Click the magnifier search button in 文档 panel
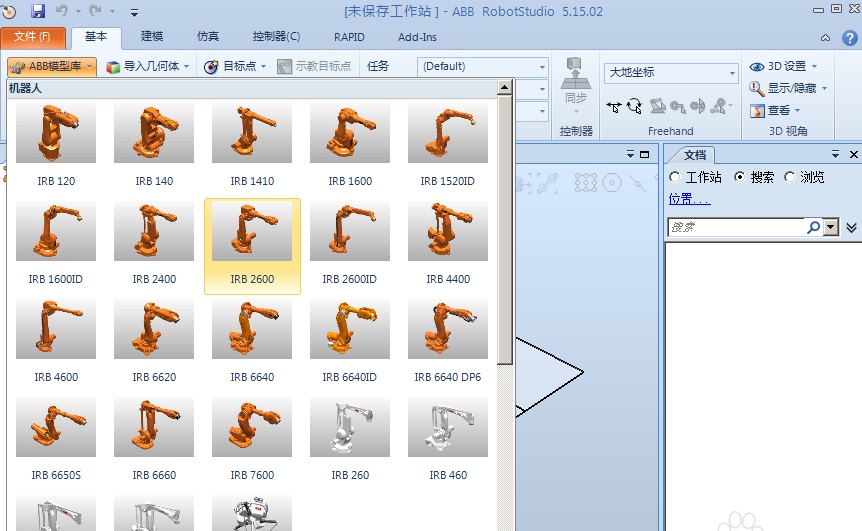The height and width of the screenshot is (531, 862). pos(813,227)
